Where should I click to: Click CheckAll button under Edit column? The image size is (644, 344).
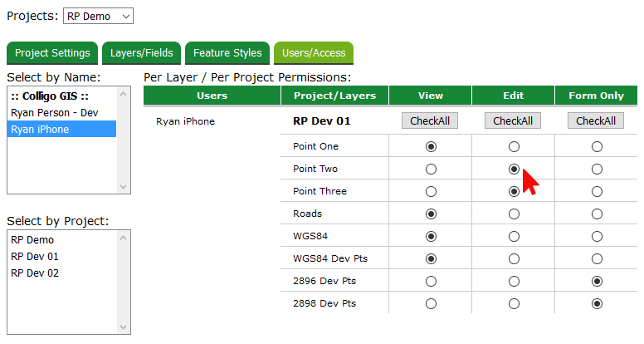tap(513, 120)
